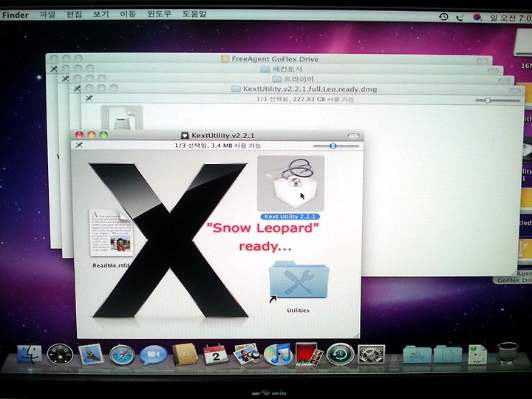Select the dmg file thumbnail in back window

(x=122, y=117)
